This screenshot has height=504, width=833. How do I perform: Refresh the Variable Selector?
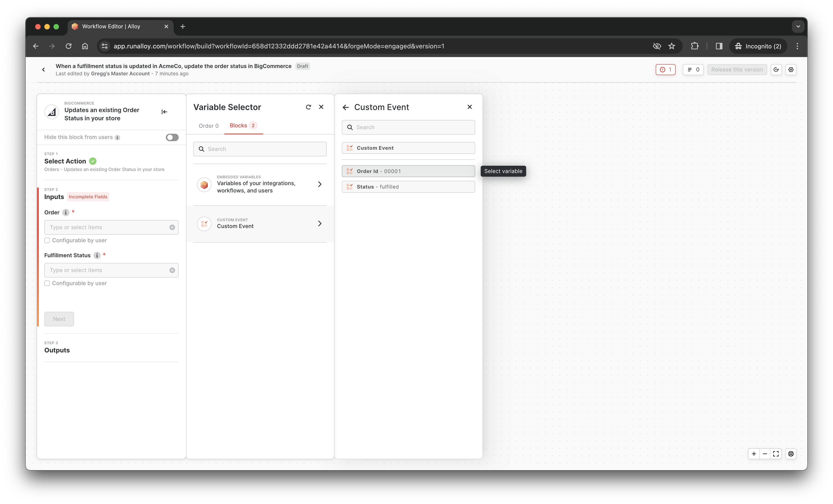(308, 107)
